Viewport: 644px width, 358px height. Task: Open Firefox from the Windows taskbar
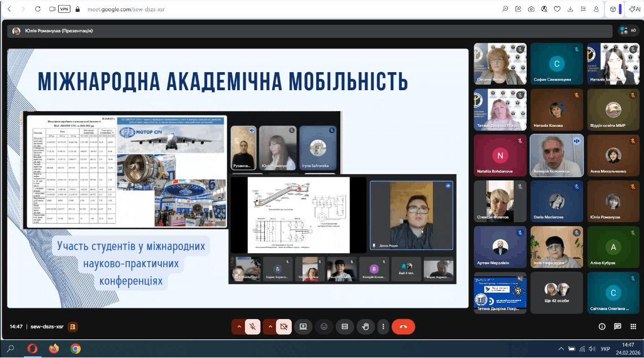pos(54,348)
